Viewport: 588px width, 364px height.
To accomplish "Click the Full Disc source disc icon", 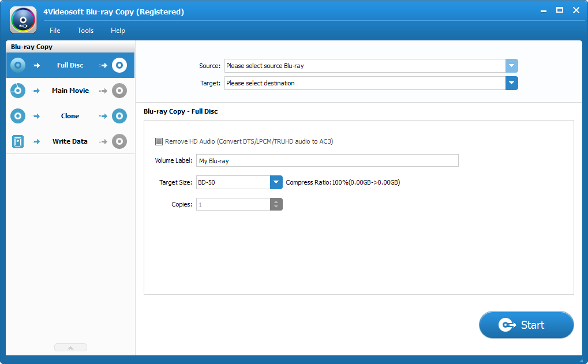I will click(x=18, y=65).
